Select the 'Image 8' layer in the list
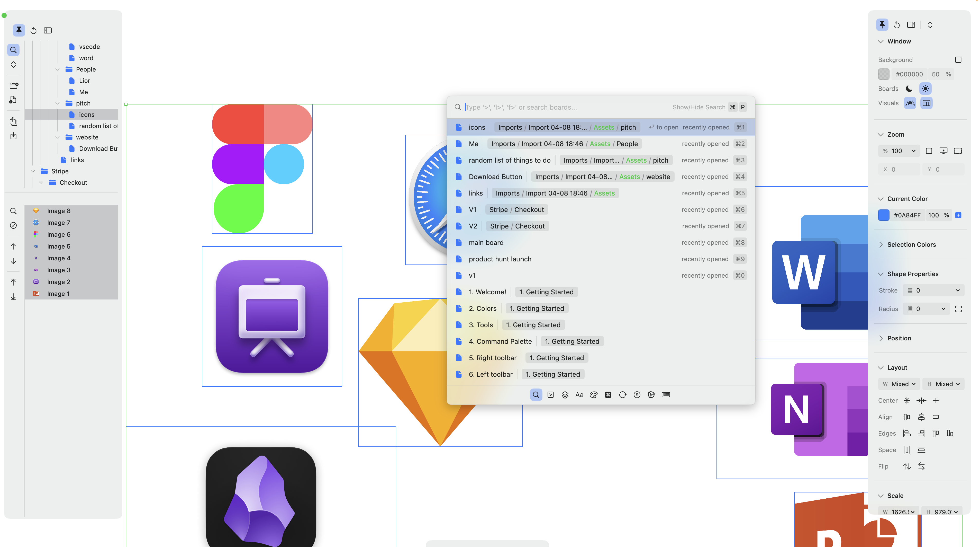This screenshot has height=547, width=980. [x=71, y=211]
